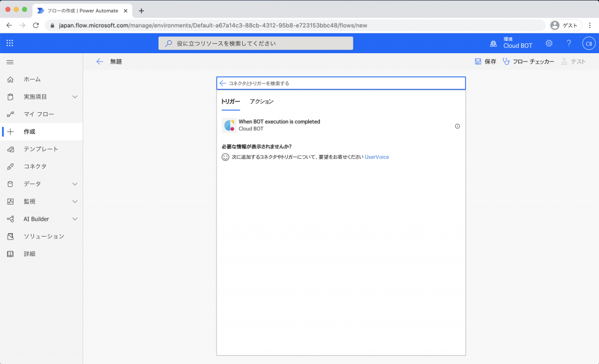This screenshot has height=364, width=599.
Task: Click the 詳細 book icon
Action: click(11, 254)
